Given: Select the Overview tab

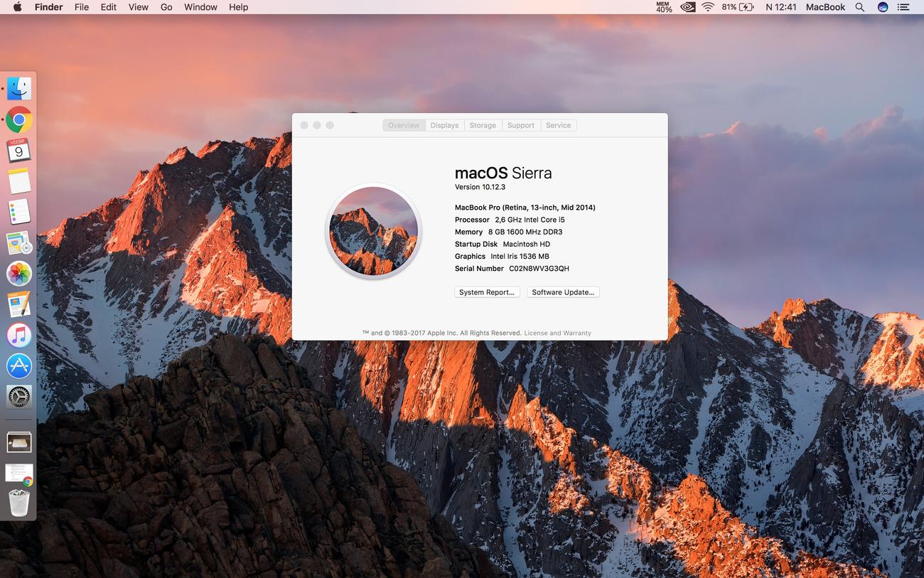Looking at the screenshot, I should 404,125.
